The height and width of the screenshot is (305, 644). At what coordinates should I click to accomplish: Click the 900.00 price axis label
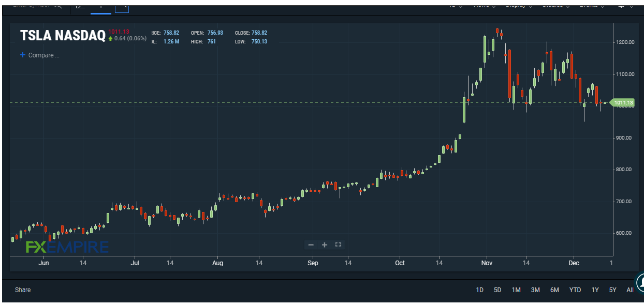tap(625, 138)
